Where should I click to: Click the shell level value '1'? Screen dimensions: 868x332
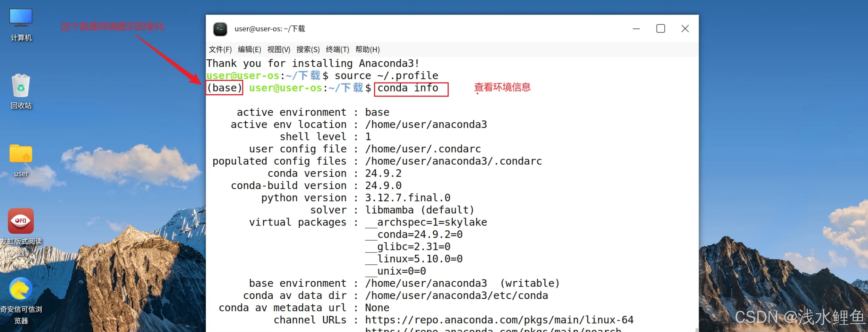point(368,137)
